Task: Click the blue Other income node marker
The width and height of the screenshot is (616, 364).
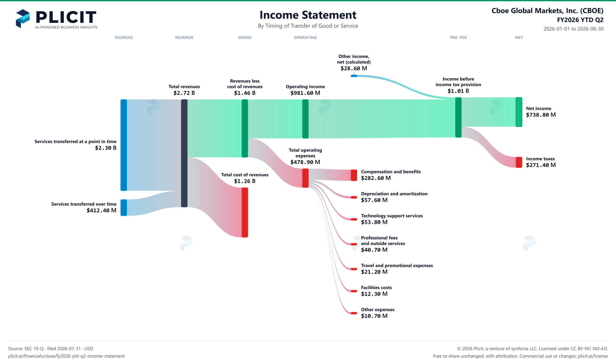Action: tap(354, 76)
